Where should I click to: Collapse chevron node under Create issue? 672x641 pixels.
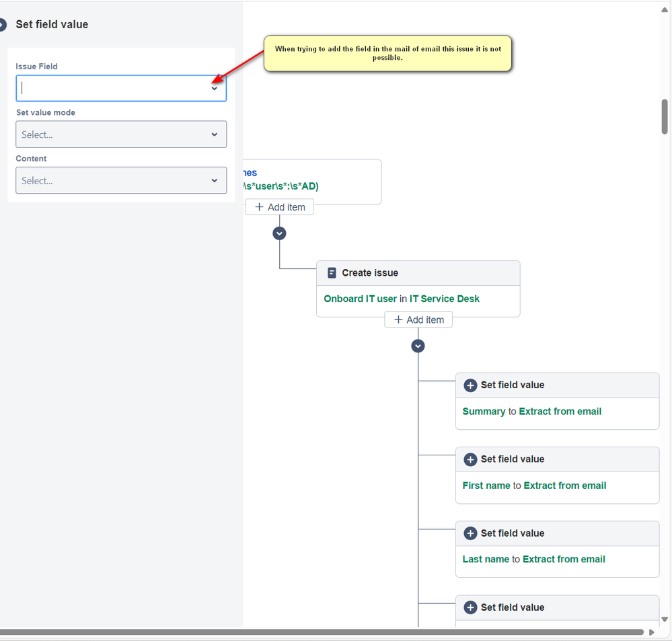pyautogui.click(x=418, y=346)
